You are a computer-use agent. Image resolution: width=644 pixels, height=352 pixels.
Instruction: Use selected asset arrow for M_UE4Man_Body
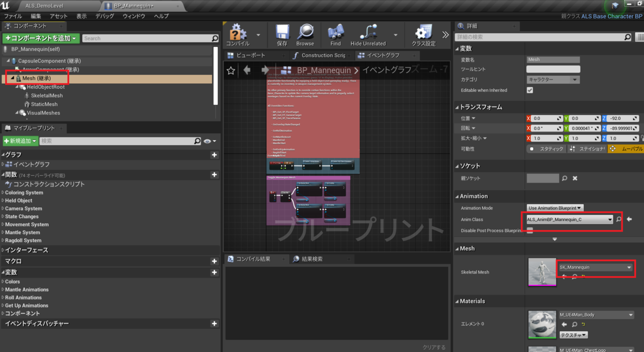point(564,325)
